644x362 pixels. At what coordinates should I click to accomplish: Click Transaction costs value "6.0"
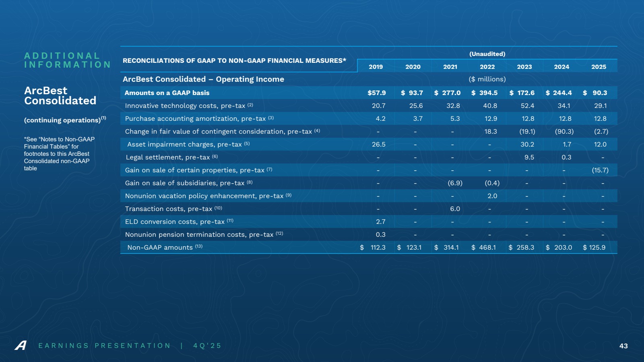click(455, 209)
